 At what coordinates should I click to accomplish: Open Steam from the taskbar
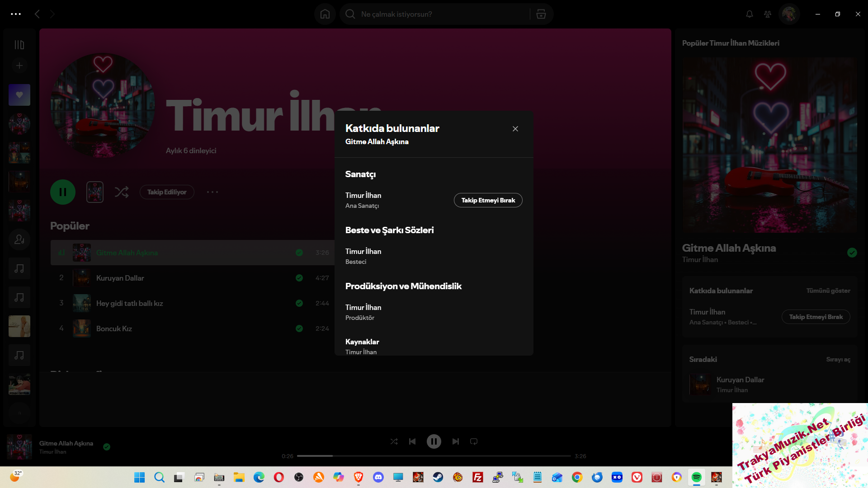click(438, 477)
